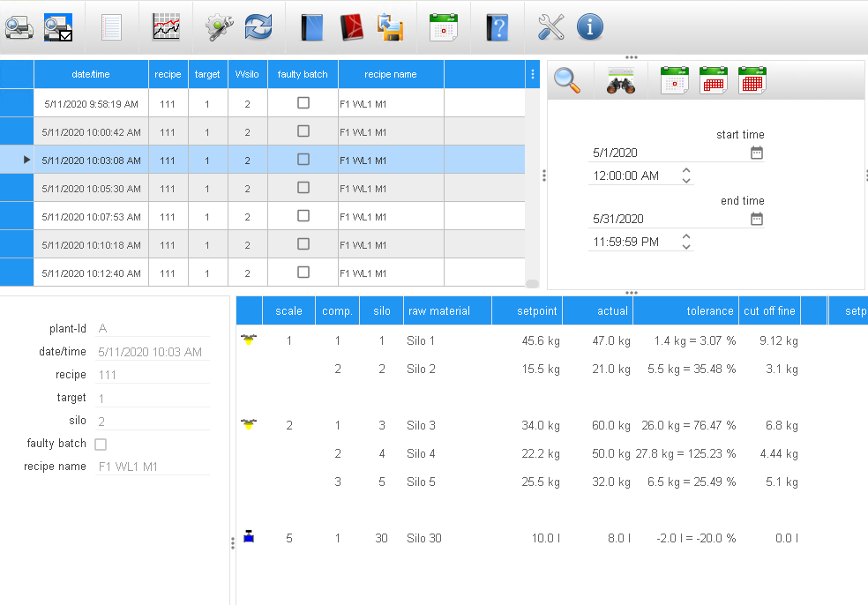
Task: Adjust the start time spinner arrows
Action: pyautogui.click(x=686, y=176)
